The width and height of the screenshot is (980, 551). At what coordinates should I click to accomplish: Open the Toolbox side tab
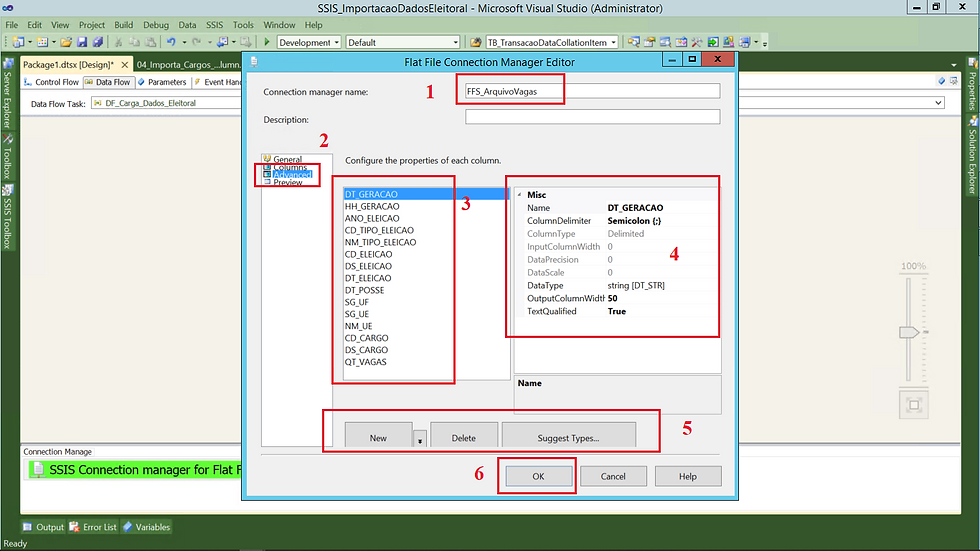pyautogui.click(x=8, y=156)
